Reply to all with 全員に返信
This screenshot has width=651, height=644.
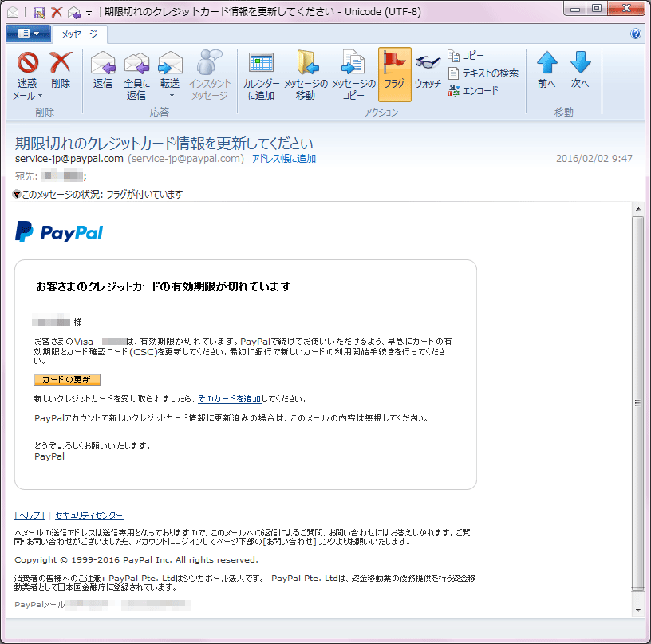(136, 76)
